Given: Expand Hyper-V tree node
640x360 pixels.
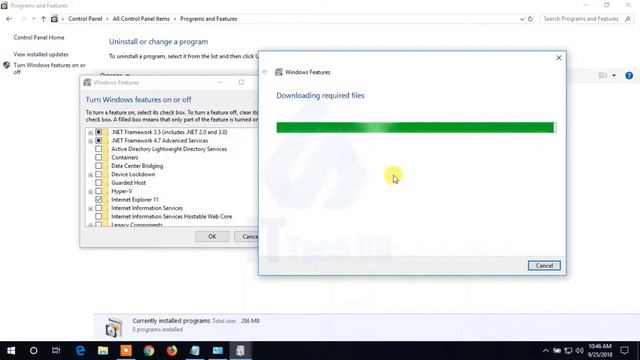Looking at the screenshot, I should [x=90, y=192].
